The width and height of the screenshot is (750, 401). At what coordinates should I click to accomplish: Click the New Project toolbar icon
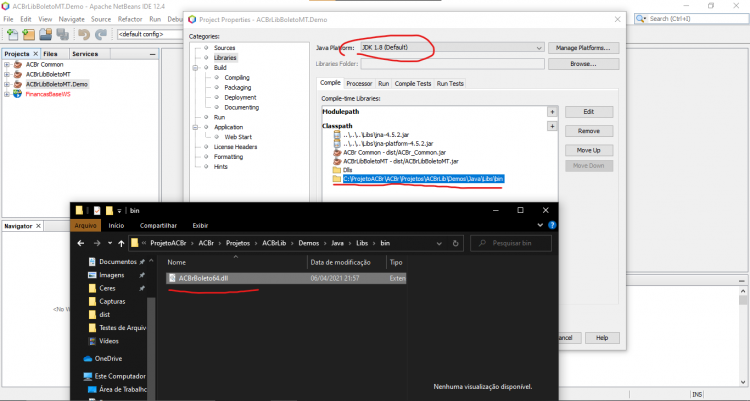29,34
